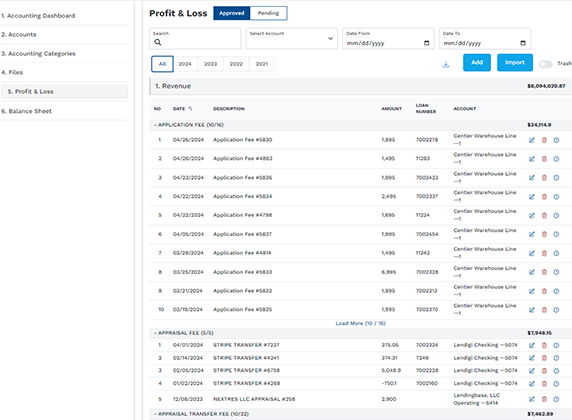Toggle the Trash switch
572x420 pixels.
point(546,64)
